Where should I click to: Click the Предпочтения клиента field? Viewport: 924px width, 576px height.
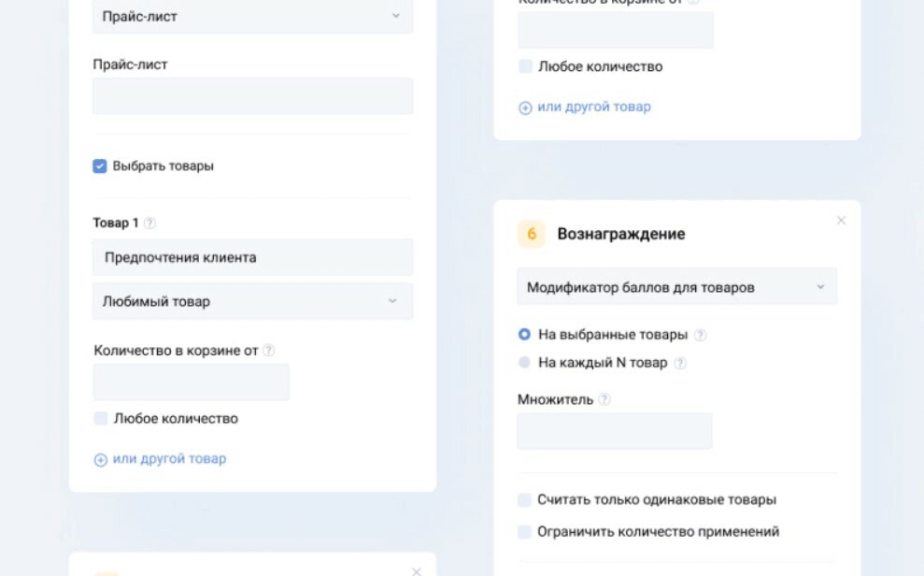coord(252,258)
